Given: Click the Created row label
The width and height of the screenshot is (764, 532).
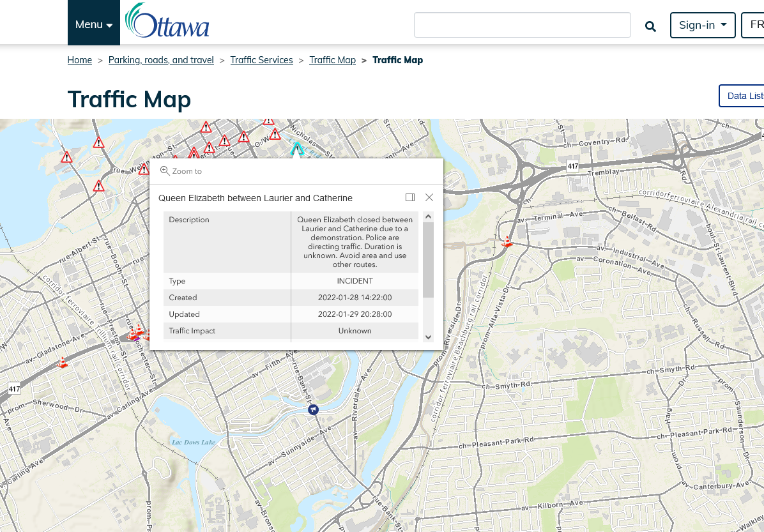Looking at the screenshot, I should [183, 298].
